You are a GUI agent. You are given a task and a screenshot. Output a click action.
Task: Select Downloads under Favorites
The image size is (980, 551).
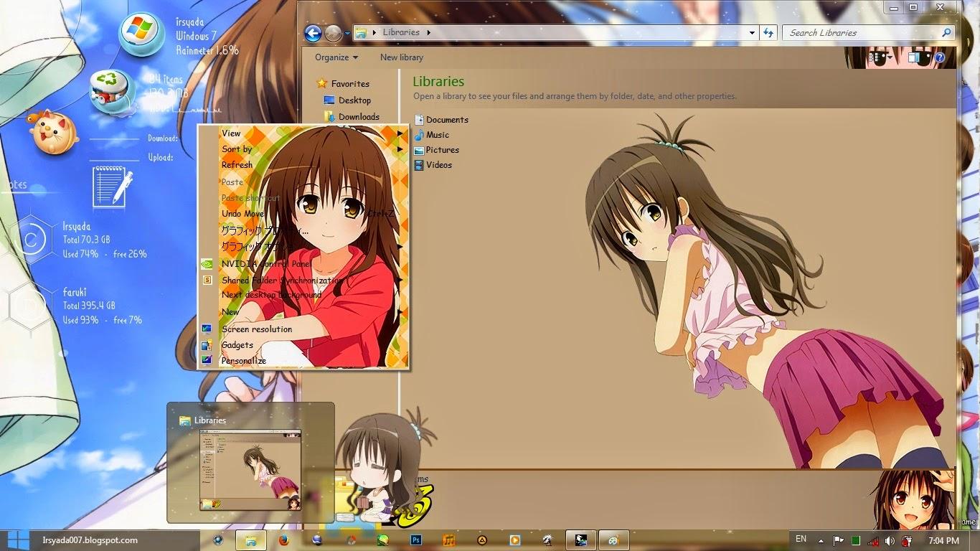(359, 117)
